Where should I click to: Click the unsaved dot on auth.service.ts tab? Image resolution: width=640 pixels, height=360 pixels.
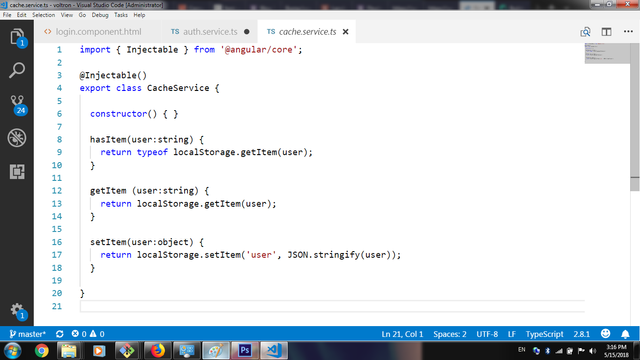pos(247,31)
